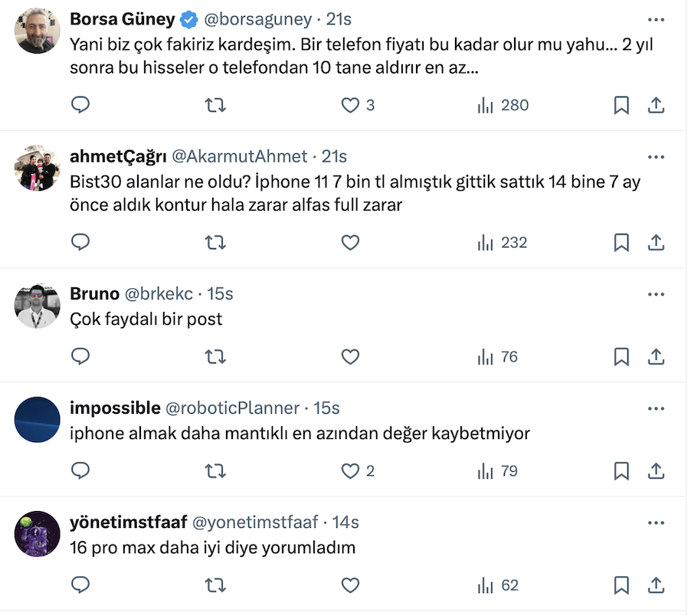This screenshot has width=691, height=616.
Task: Share Borsa Güney's tweet
Action: pos(657,105)
